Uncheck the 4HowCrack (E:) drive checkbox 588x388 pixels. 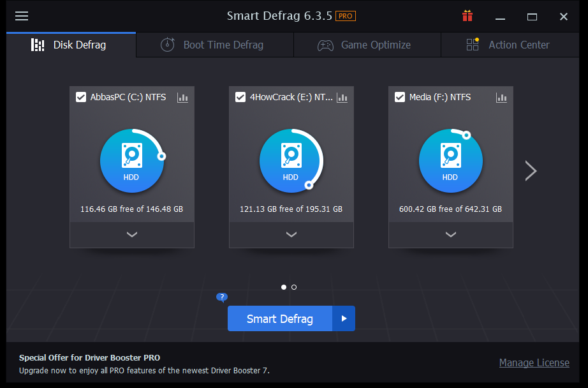coord(240,97)
